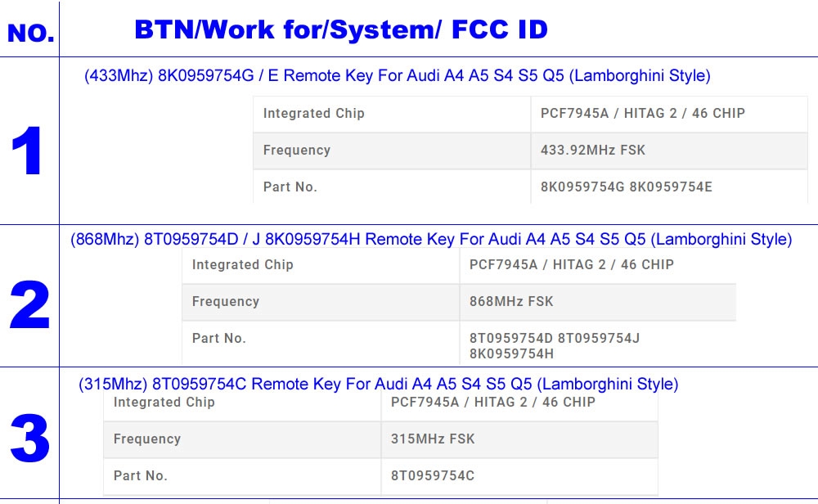
Task: Click part numbers 8K0959754G 8K0959754E cell
Action: 626,187
